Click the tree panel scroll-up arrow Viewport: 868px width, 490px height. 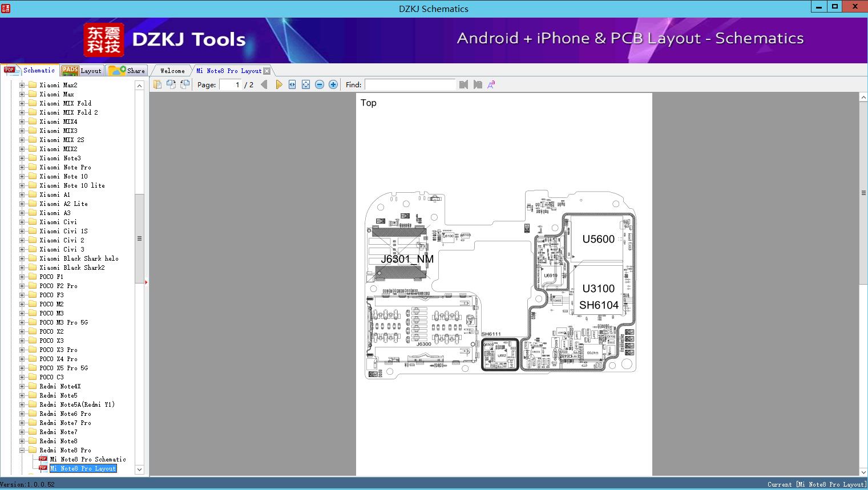tap(139, 86)
